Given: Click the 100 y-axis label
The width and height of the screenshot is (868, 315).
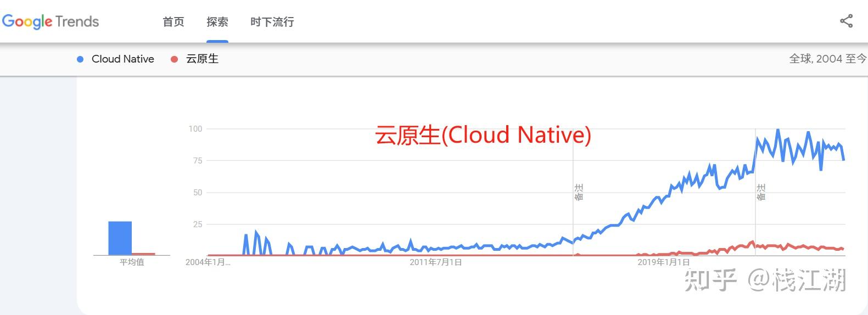Looking at the screenshot, I should click(195, 129).
